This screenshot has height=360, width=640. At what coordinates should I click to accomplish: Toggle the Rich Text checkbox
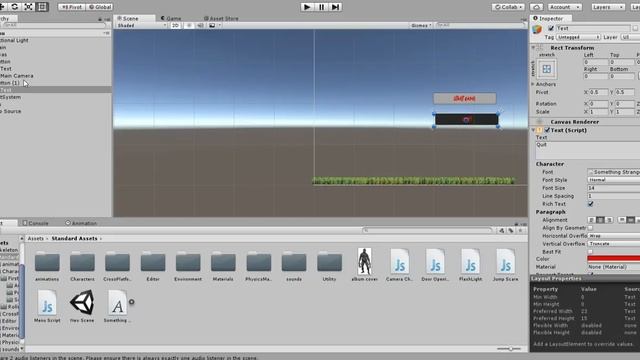tap(590, 204)
